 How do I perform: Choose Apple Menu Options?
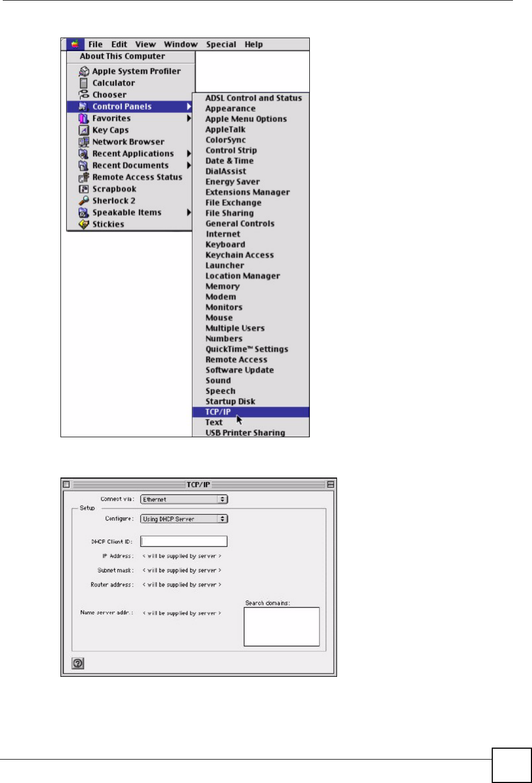(246, 119)
